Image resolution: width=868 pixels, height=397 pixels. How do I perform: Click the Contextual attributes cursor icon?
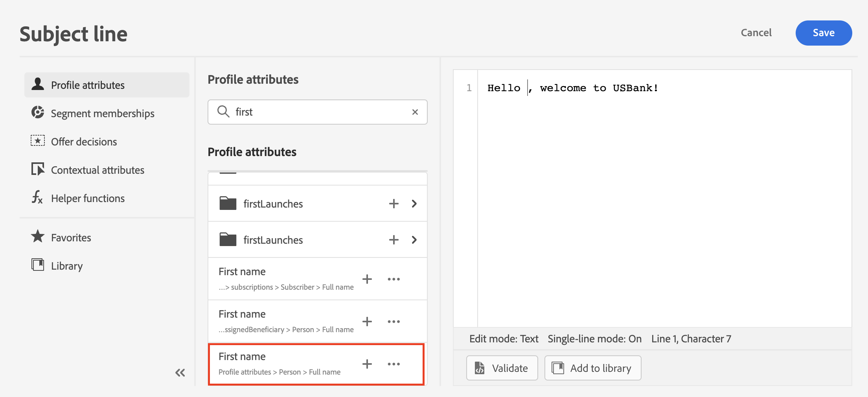(38, 169)
